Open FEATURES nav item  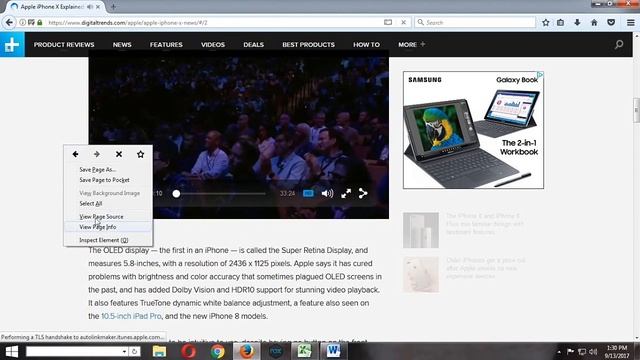[166, 44]
